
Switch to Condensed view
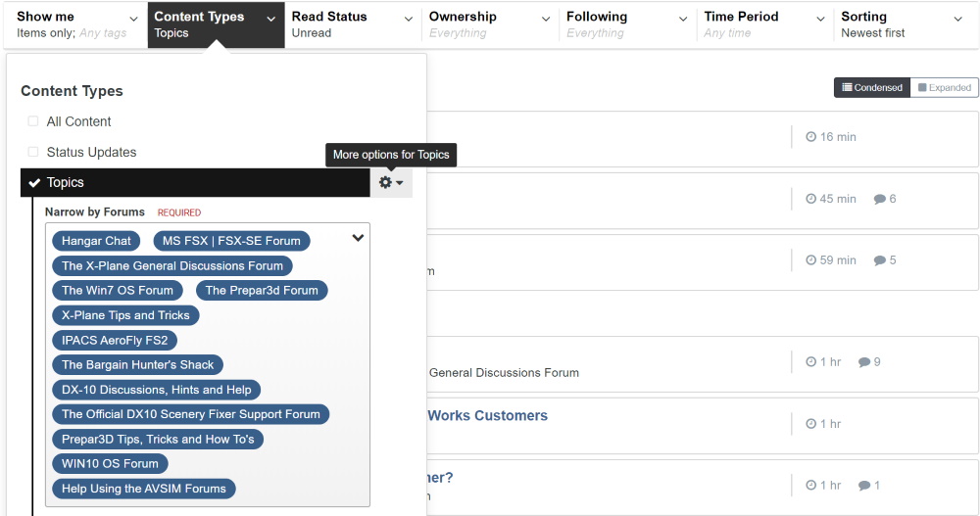point(872,87)
